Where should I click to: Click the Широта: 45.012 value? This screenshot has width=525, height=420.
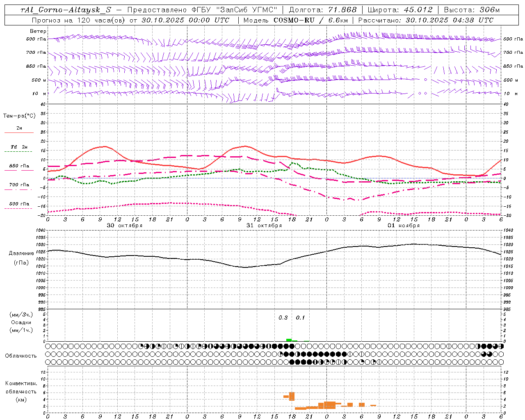400,10
